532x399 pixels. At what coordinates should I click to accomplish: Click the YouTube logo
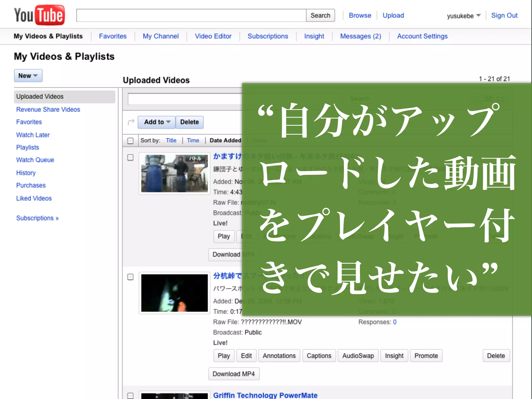point(39,15)
